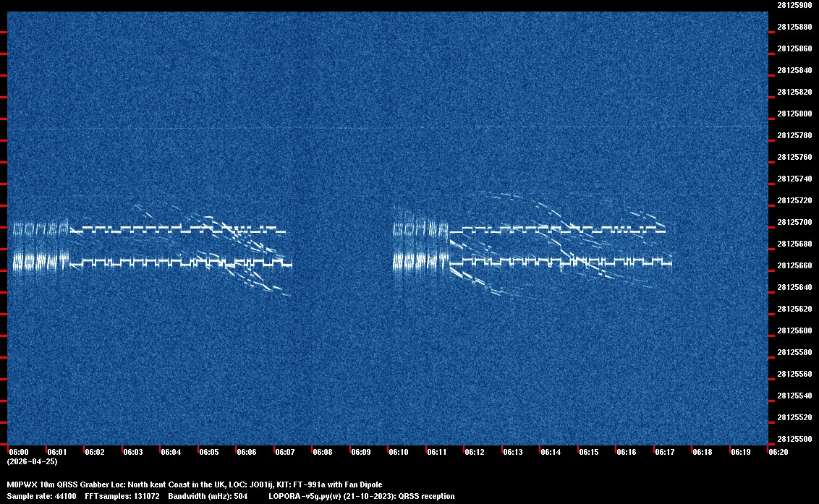This screenshot has width=819, height=504.
Task: Click the (2026-04-25) date text
Action: 32,461
